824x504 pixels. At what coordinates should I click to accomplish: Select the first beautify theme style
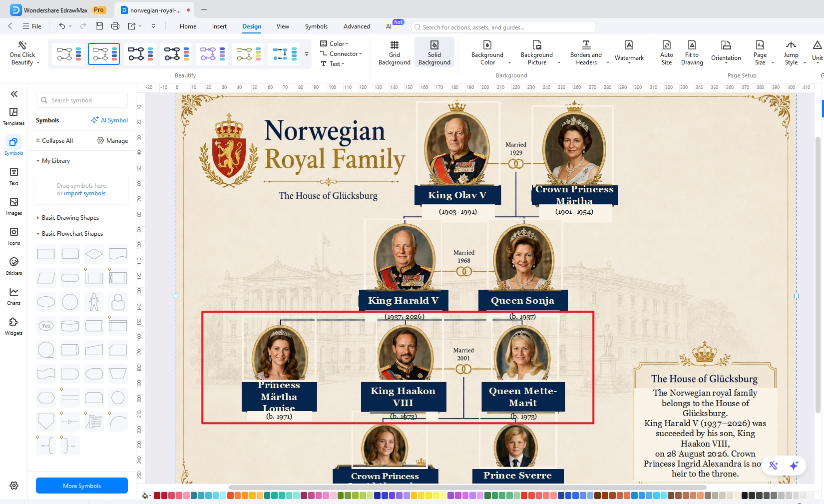click(x=69, y=54)
